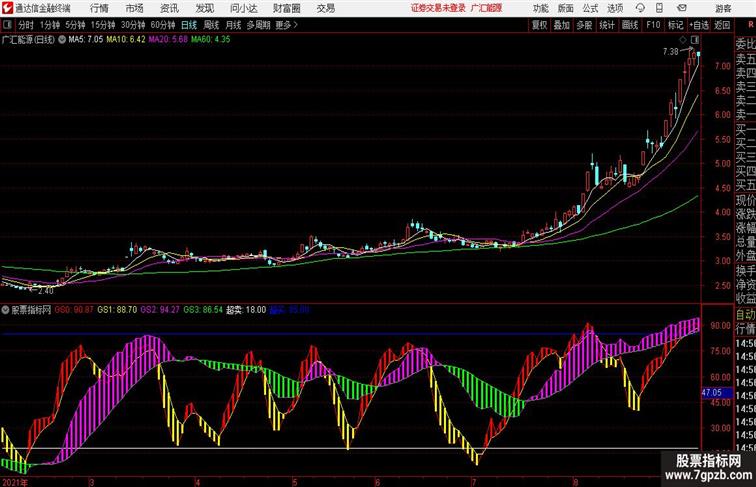The height and width of the screenshot is (487, 756).
Task: Open the 版面 menu
Action: click(x=566, y=8)
